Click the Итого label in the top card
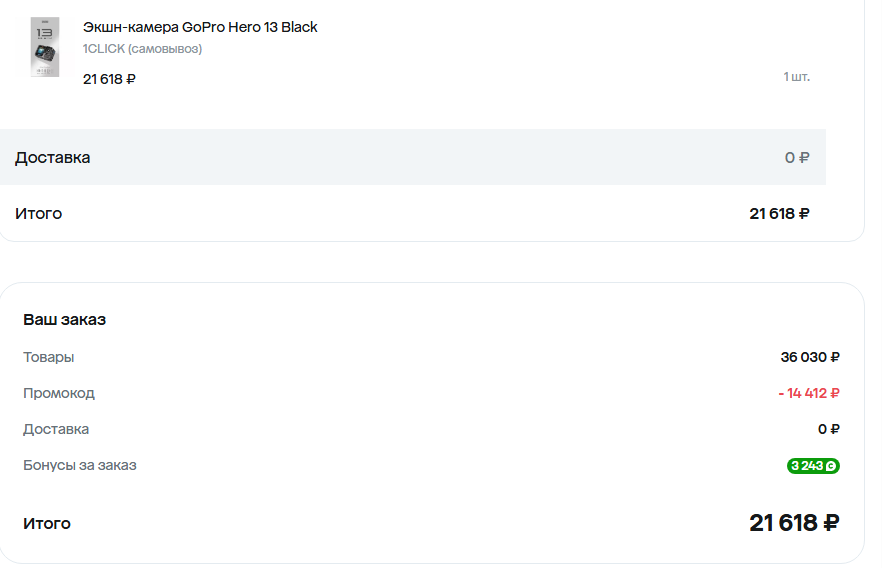The image size is (882, 568). (x=38, y=213)
